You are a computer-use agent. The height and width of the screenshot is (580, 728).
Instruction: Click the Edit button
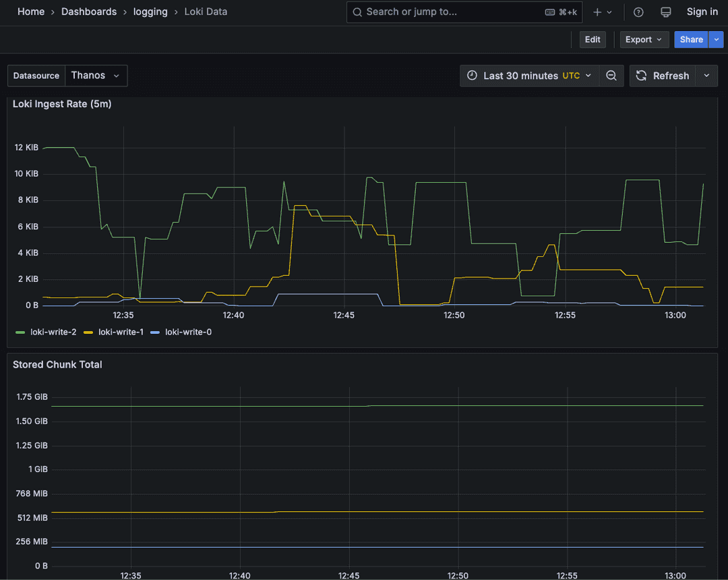click(593, 39)
